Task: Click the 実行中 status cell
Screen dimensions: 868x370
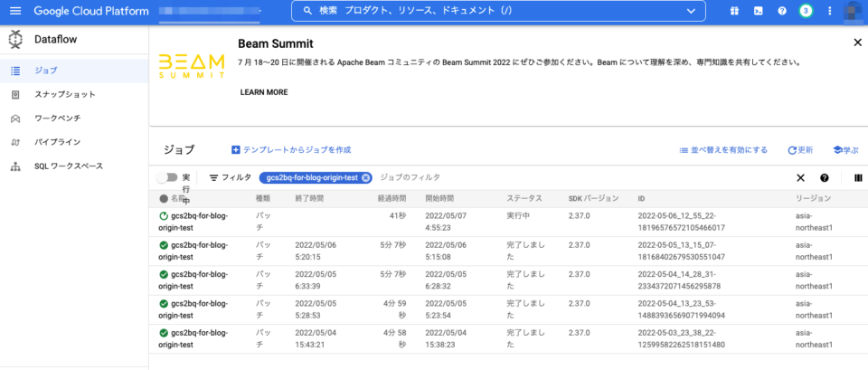Action: pos(517,216)
